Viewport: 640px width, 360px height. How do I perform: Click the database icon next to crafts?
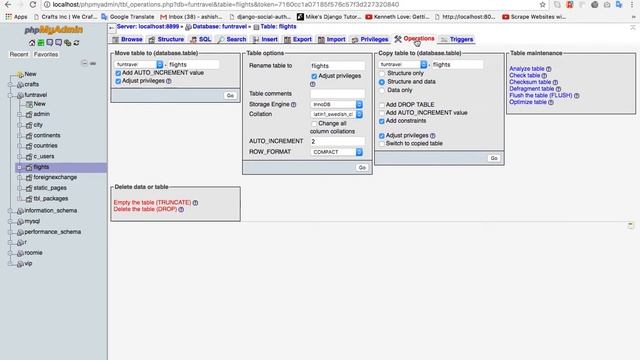point(20,84)
